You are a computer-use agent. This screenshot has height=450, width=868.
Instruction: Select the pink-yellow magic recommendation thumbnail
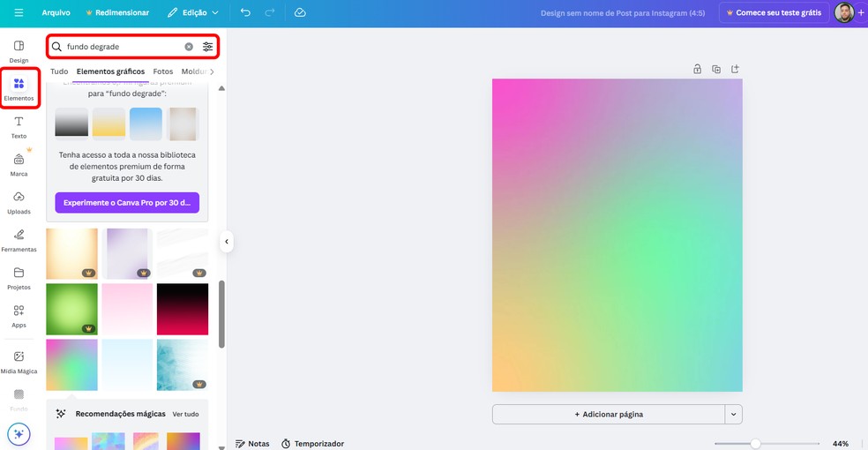[71, 442]
